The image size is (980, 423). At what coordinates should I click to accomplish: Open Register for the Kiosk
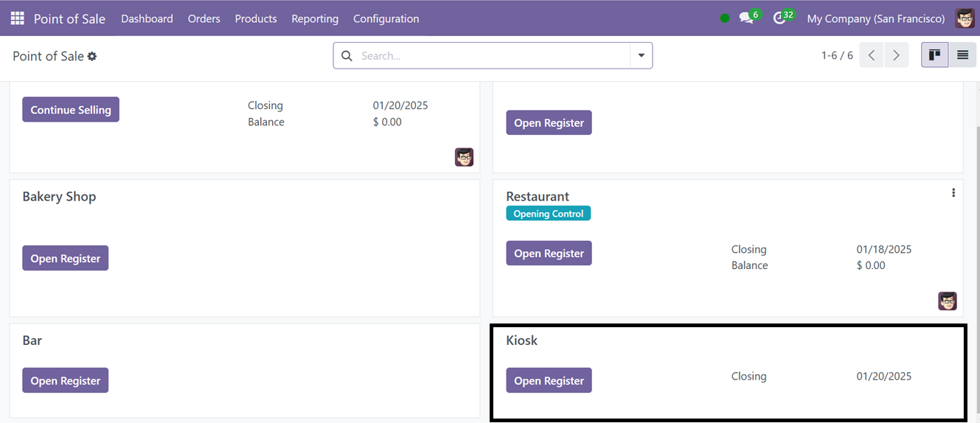[x=549, y=380]
